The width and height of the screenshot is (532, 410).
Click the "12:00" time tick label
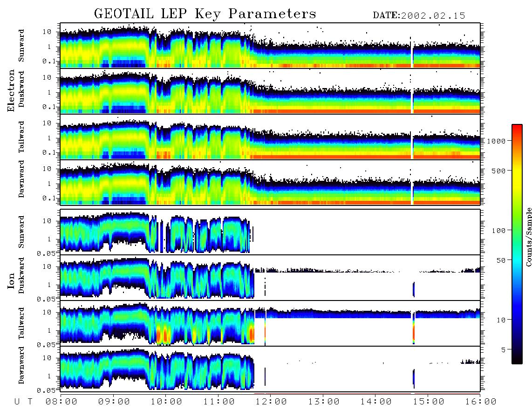point(271,402)
